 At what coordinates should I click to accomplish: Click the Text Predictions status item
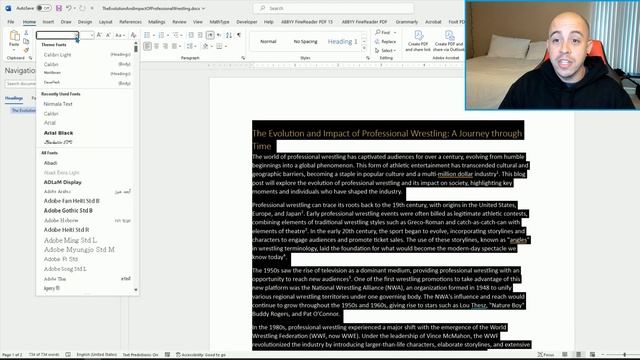coord(140,355)
